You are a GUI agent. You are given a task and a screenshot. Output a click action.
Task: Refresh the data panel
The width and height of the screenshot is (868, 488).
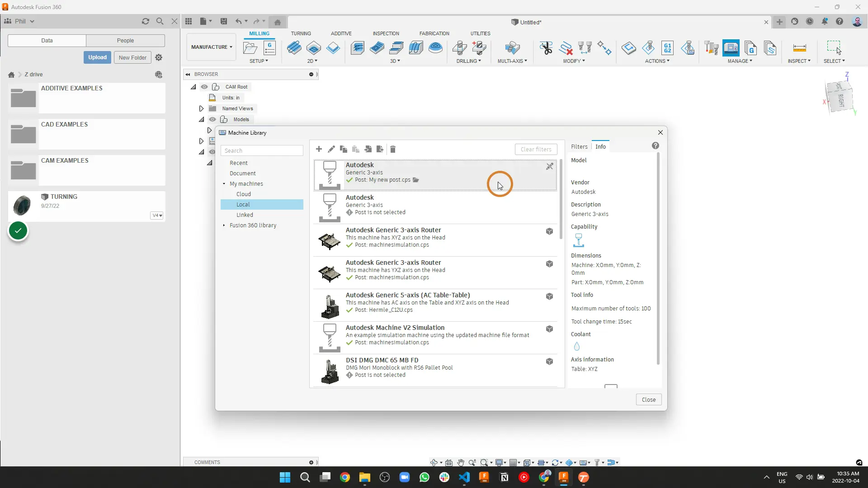(145, 21)
